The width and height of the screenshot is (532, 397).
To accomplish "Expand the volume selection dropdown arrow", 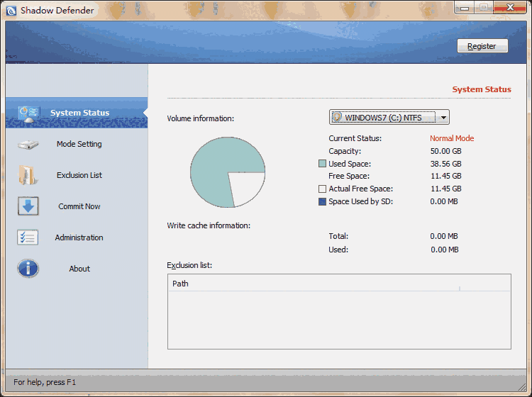I will (x=443, y=118).
